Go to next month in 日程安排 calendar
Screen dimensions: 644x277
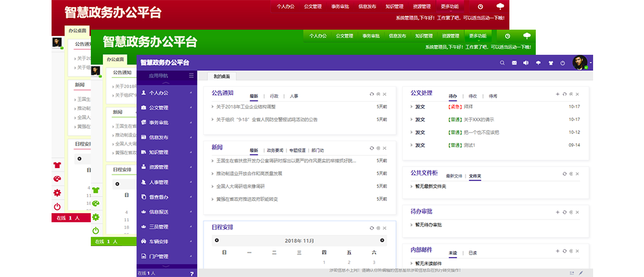pos(382,240)
